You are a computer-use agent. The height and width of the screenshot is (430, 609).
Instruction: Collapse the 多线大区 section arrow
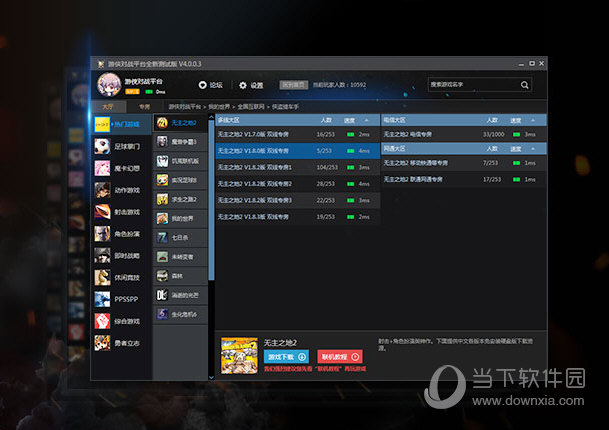[367, 120]
